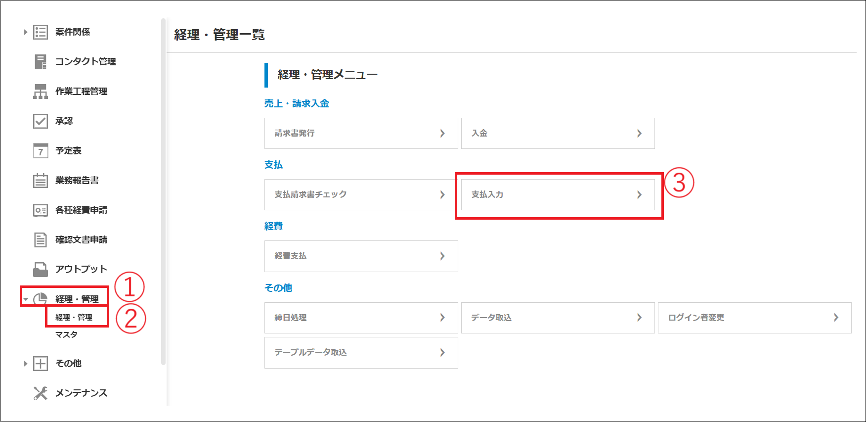This screenshot has width=868, height=423.
Task: Expand the その他 sidebar section arrow
Action: pos(25,364)
